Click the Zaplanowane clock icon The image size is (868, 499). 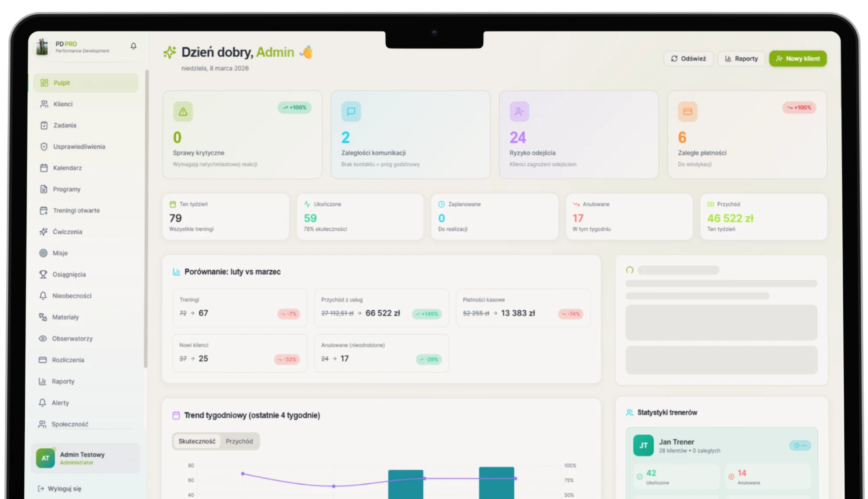click(441, 204)
